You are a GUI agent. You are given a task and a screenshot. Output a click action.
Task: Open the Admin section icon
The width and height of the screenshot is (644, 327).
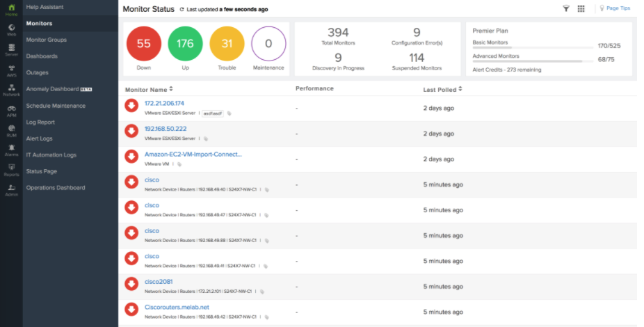pyautogui.click(x=12, y=187)
